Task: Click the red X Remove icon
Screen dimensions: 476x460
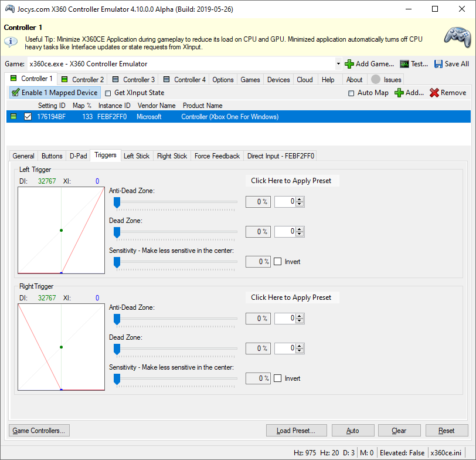Action: tap(434, 93)
